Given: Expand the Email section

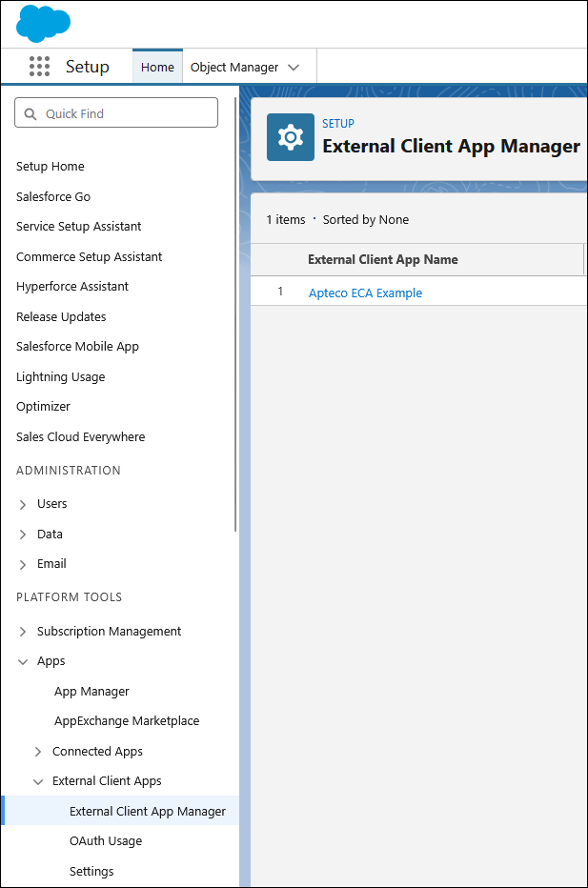Looking at the screenshot, I should coord(23,564).
